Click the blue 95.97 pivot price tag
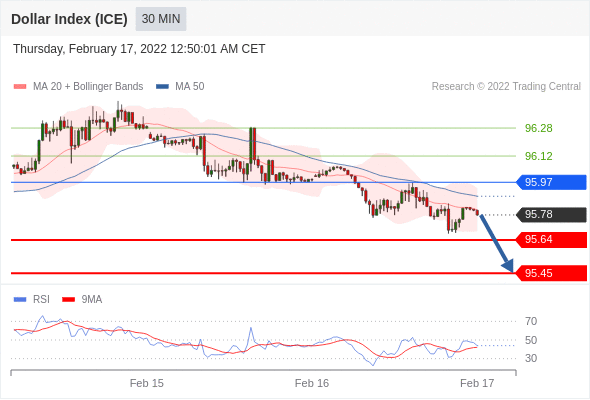This screenshot has height=400, width=590. click(x=551, y=182)
